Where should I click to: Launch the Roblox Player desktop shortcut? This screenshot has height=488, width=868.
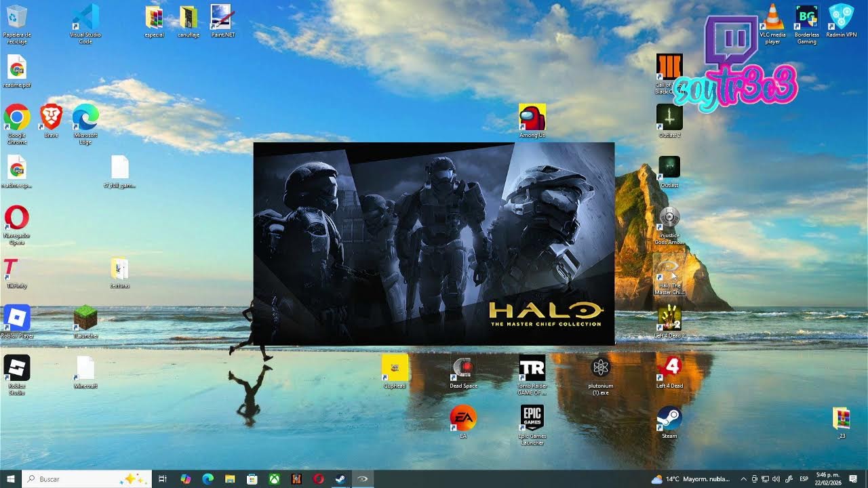[17, 322]
